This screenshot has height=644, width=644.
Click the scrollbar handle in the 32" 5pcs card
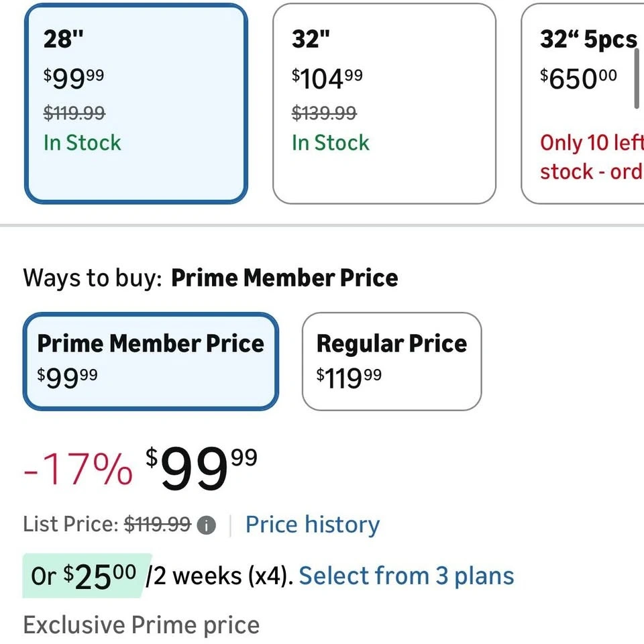(637, 78)
